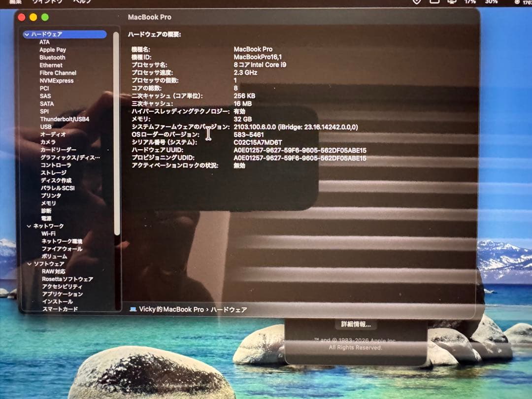The height and width of the screenshot is (399, 532).
Task: Select ボリューム under network section
Action: (x=54, y=257)
